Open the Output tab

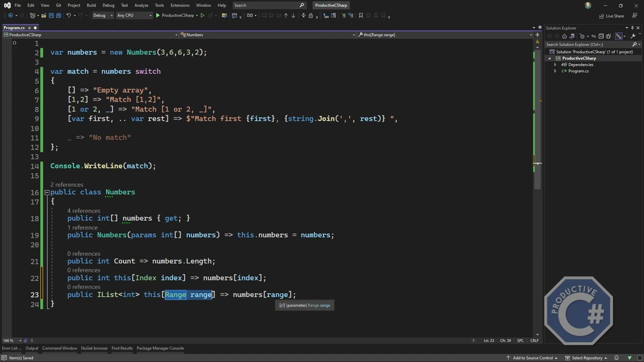click(32, 348)
